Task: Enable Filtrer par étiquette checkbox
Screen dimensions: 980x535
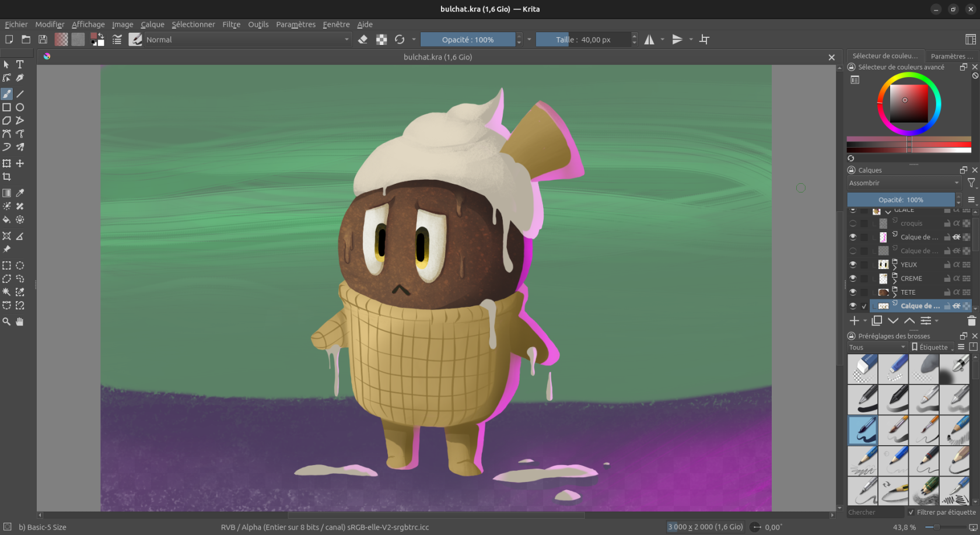Action: (x=911, y=512)
